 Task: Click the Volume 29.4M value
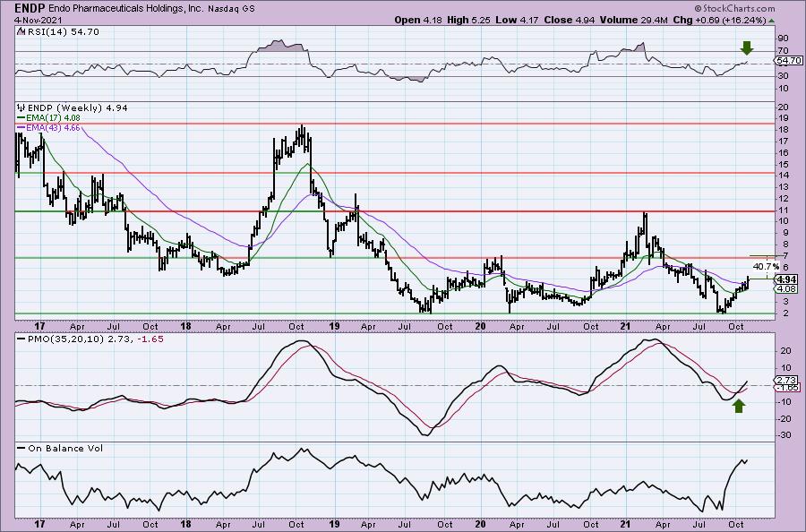[x=635, y=20]
